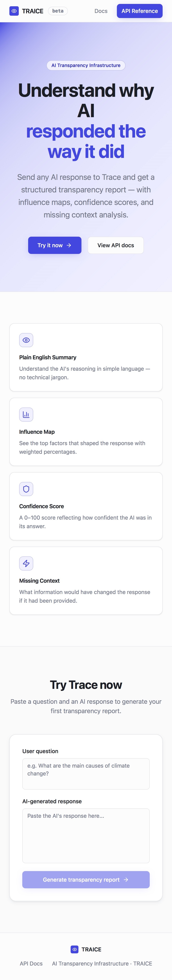Click the beta badge next to TRAICE
This screenshot has width=172, height=980.
click(x=58, y=11)
